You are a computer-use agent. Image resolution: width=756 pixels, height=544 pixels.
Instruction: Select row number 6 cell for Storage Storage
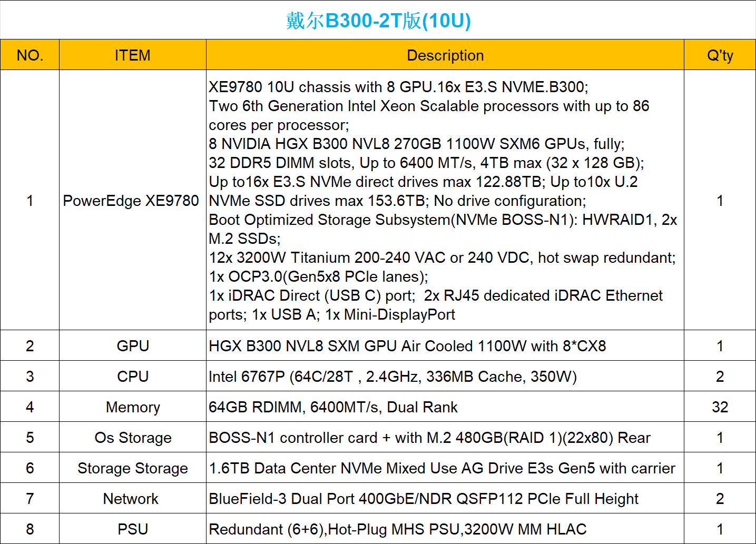coord(30,468)
